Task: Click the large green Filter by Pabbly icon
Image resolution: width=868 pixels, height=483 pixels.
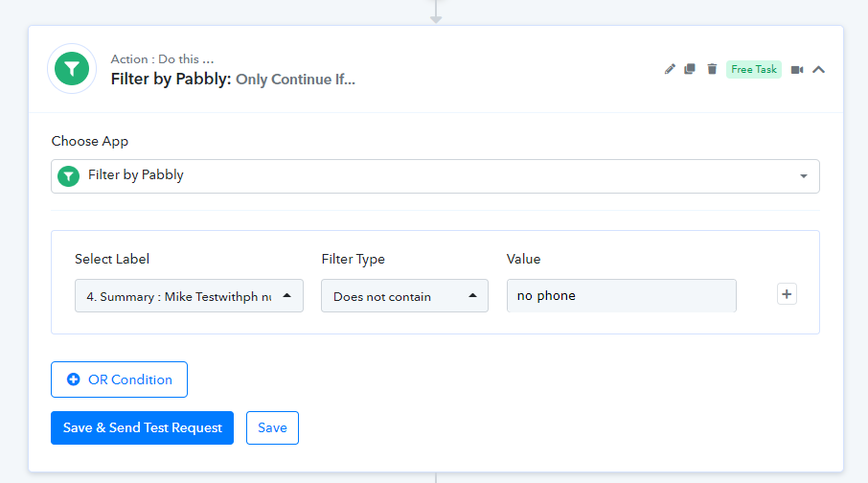Action: [72, 69]
